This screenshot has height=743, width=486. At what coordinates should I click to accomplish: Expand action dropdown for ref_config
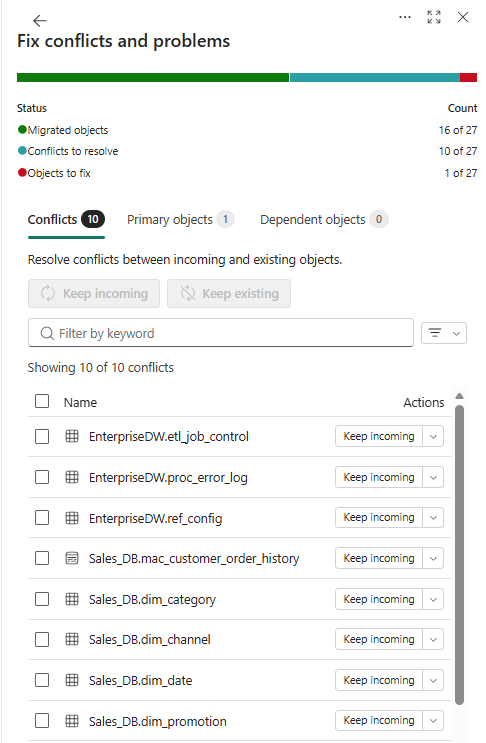[x=433, y=518]
